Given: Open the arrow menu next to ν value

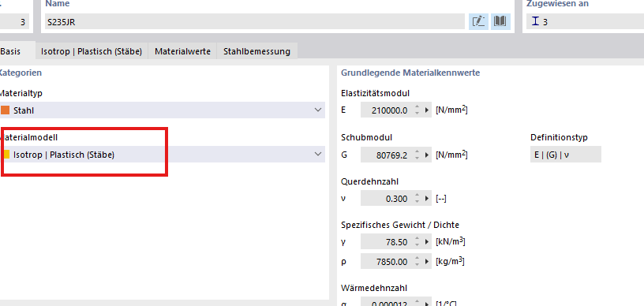Looking at the screenshot, I should [427, 199].
